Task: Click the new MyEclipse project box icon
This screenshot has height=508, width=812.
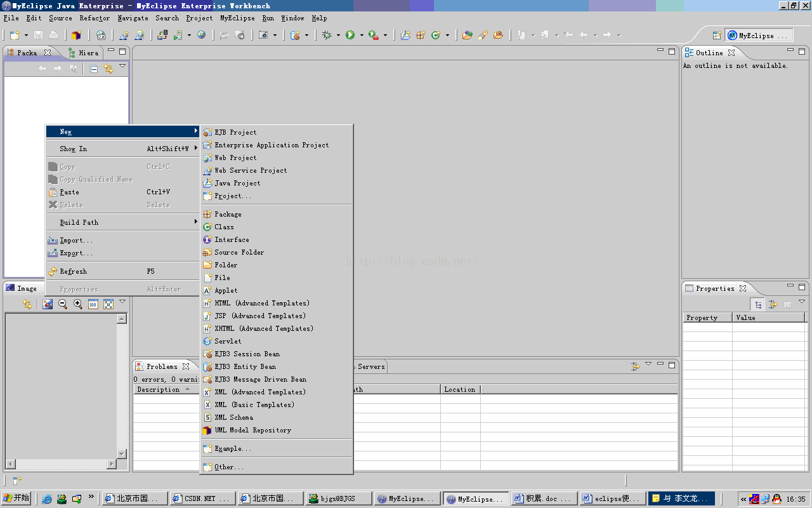Action: pos(77,36)
